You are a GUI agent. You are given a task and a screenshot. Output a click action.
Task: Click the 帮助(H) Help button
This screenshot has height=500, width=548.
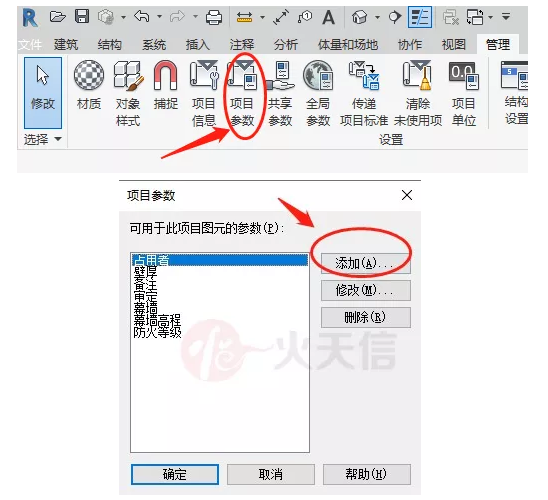tap(367, 474)
